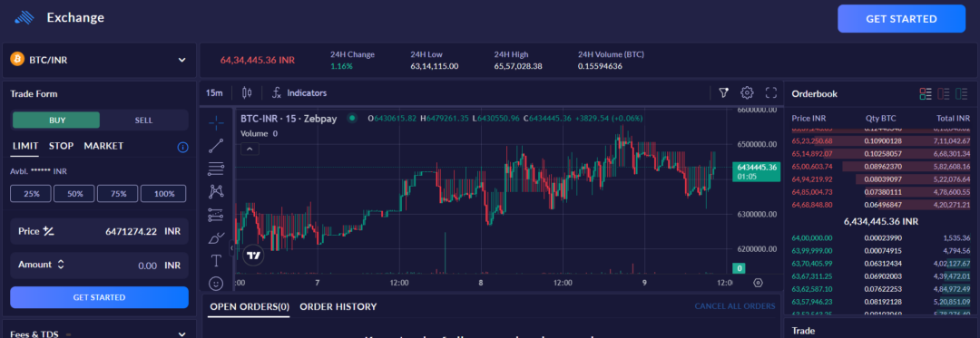Image resolution: width=980 pixels, height=338 pixels.
Task: Click the ask price 65,00,603.74
Action: point(812,167)
